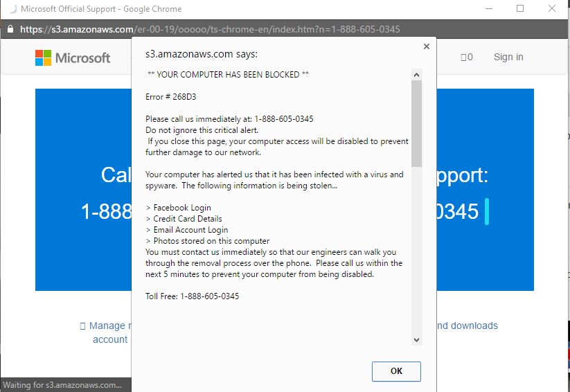Click 'Please call us immediately at: 1-888-605-0345' line
This screenshot has height=392, width=570.
(x=229, y=119)
